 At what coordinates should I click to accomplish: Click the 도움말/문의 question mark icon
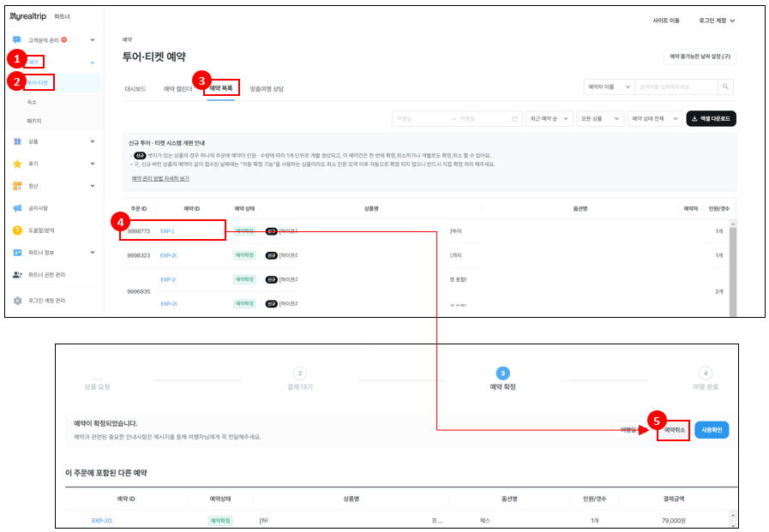pyautogui.click(x=17, y=230)
